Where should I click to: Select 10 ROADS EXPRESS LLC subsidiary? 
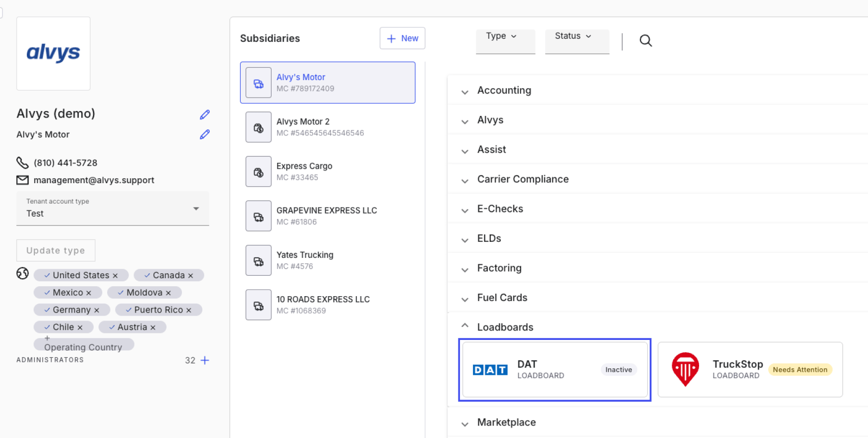click(328, 305)
